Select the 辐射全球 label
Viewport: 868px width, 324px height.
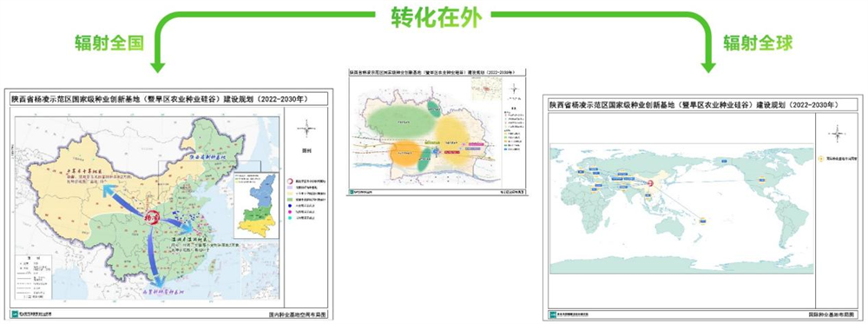point(757,43)
